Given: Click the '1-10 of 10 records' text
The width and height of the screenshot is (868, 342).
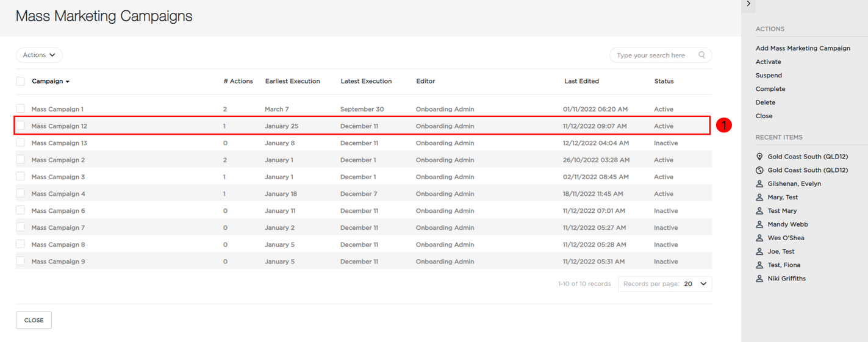Looking at the screenshot, I should click(x=584, y=284).
